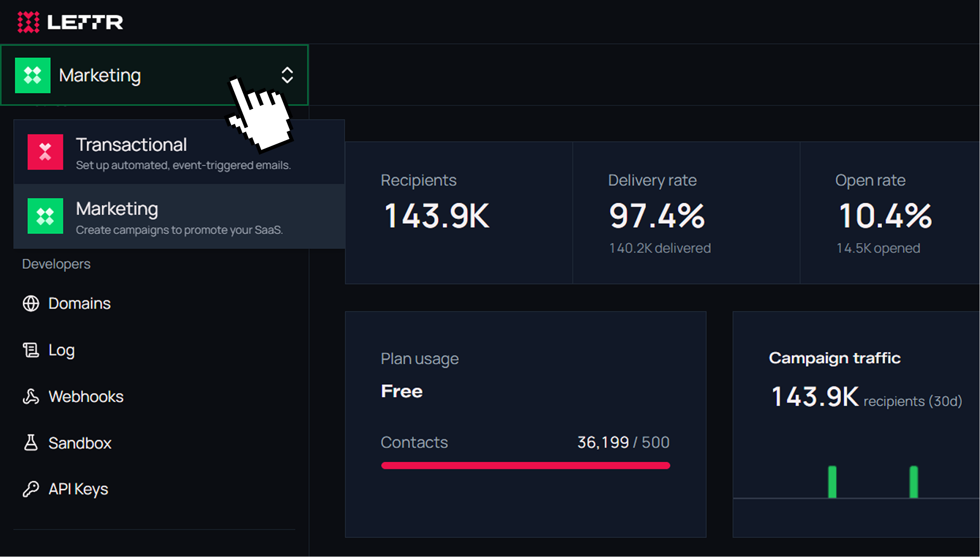
Task: Toggle the workspace selector chevron arrows
Action: [287, 75]
